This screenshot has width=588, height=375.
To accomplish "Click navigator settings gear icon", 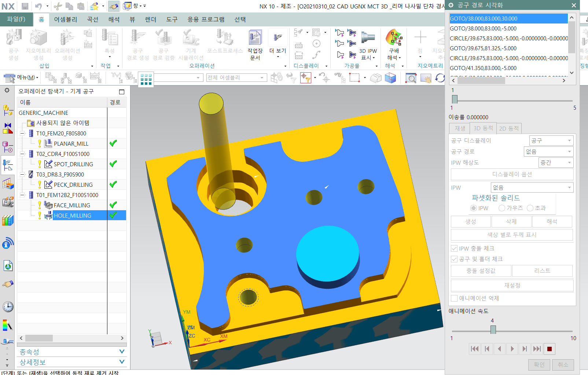I will [x=7, y=90].
